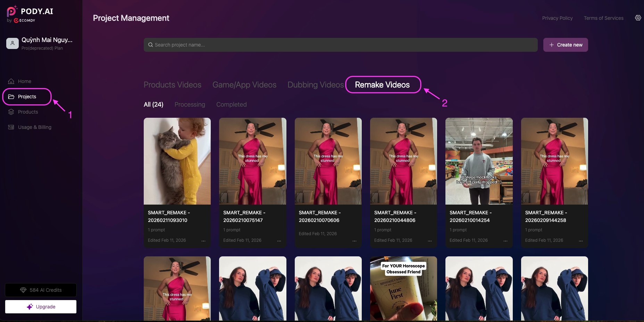Switch to the Products Videos tab

click(x=172, y=85)
